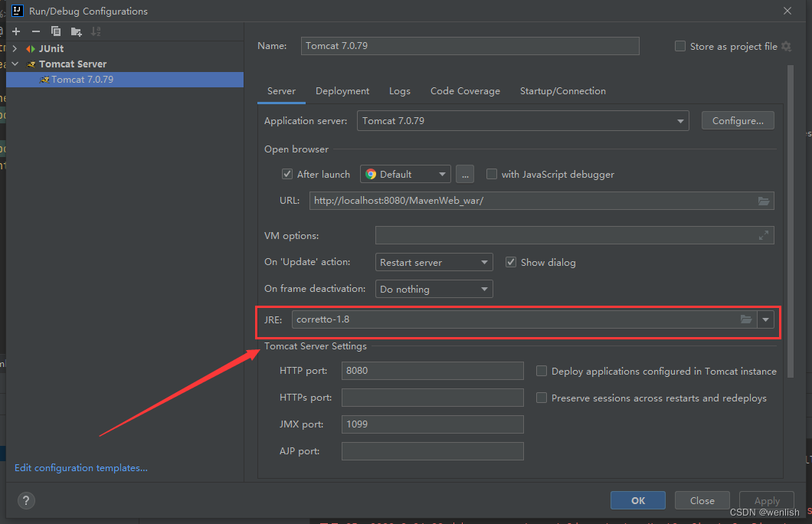
Task: Click the Configure... button
Action: point(738,120)
